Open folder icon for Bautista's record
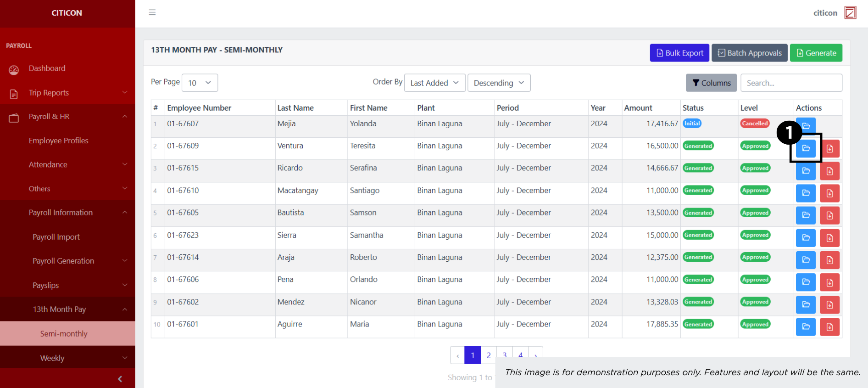The width and height of the screenshot is (868, 388). pos(806,215)
